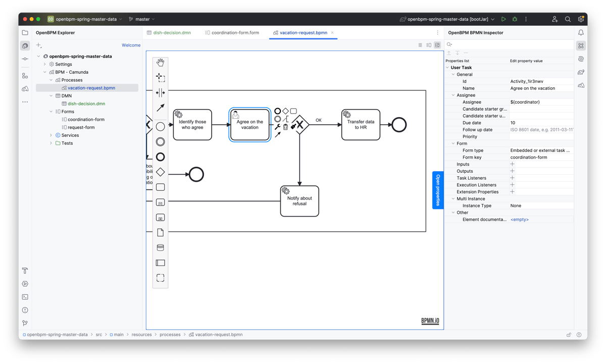This screenshot has width=606, height=364.
Task: Click the trash icon beside the selected task
Action: [x=285, y=127]
